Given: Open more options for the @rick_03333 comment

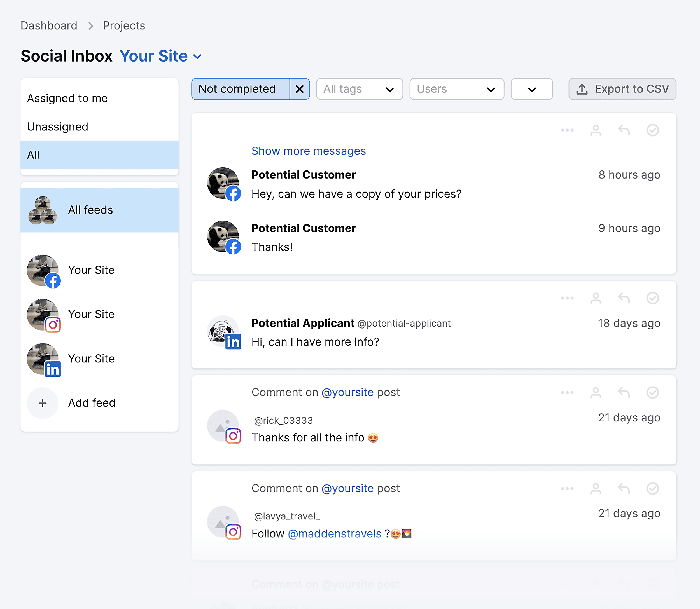Looking at the screenshot, I should pyautogui.click(x=567, y=392).
